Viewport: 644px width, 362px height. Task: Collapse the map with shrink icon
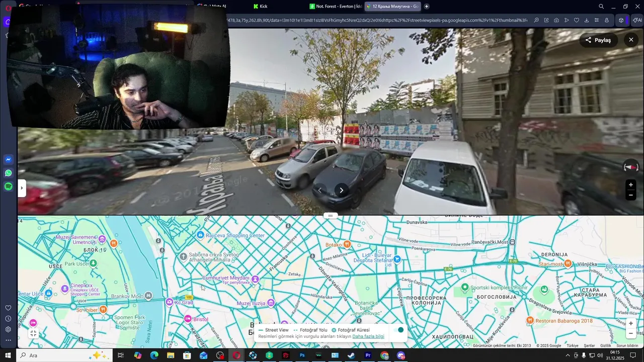(x=33, y=333)
